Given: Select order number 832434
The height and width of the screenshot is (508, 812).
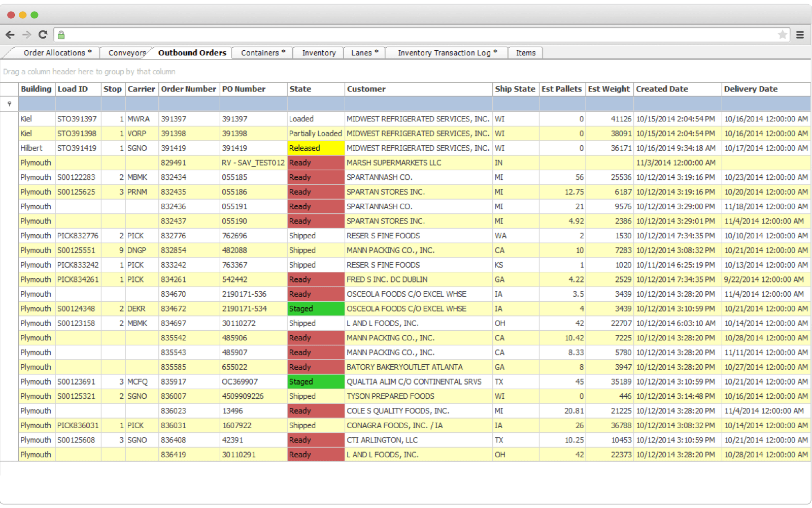Looking at the screenshot, I should tap(189, 178).
